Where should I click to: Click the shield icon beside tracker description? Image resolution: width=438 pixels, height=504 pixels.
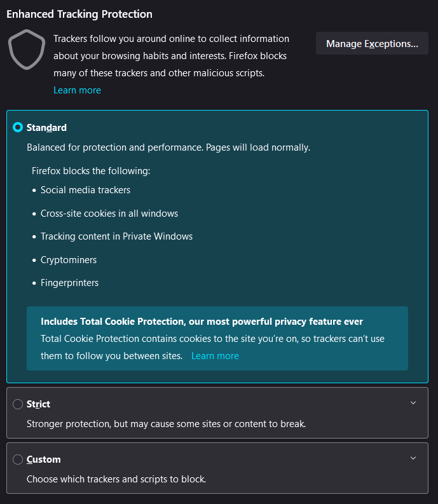point(27,50)
